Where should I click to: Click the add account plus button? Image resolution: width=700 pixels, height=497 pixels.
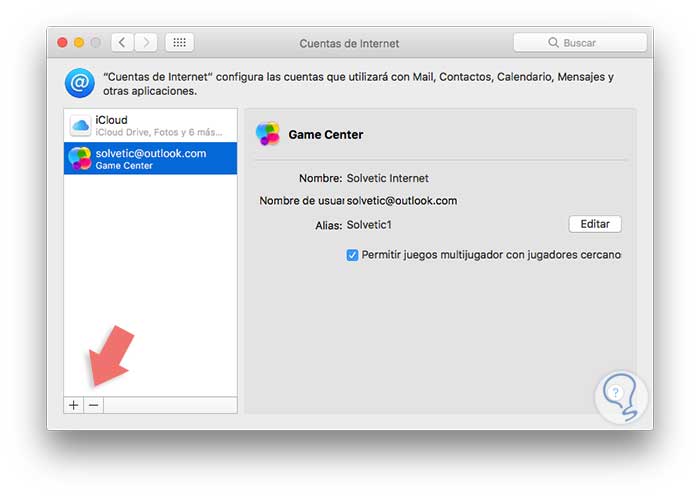click(73, 405)
